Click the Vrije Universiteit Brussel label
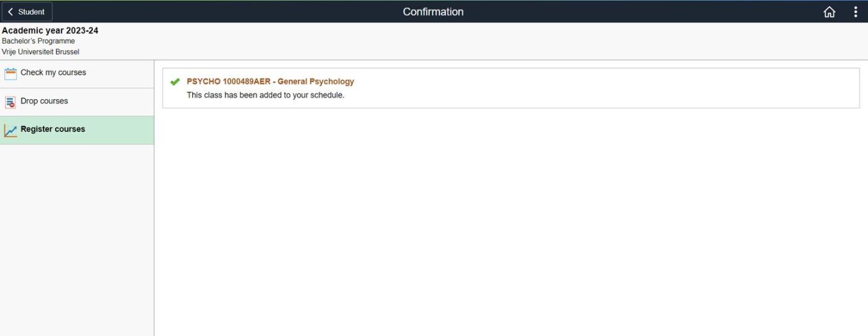868x336 pixels. (x=40, y=52)
